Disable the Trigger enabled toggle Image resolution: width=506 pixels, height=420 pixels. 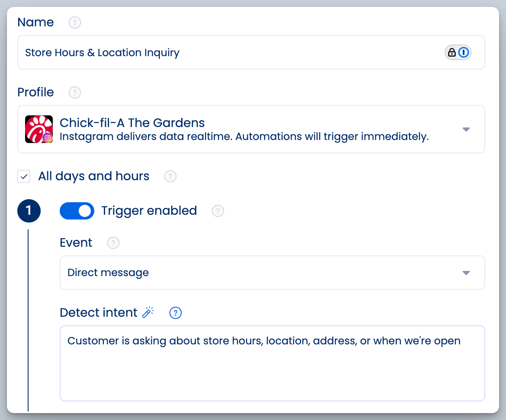click(x=77, y=211)
